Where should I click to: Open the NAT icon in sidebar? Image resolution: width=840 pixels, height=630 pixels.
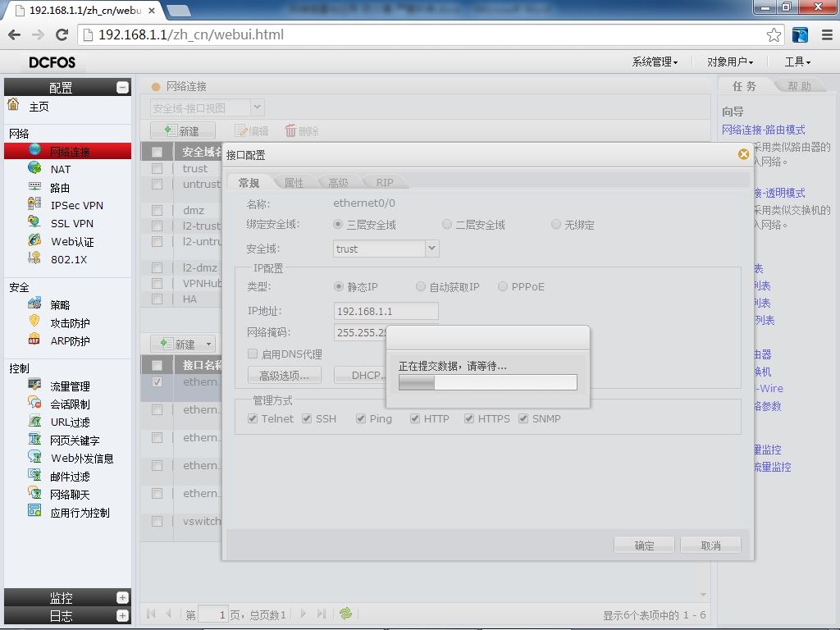34,168
